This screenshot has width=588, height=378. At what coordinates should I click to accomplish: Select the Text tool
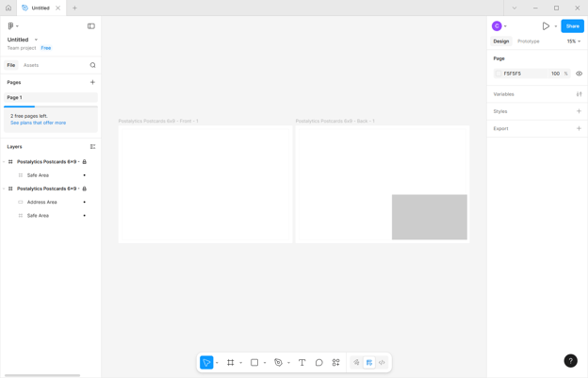302,362
